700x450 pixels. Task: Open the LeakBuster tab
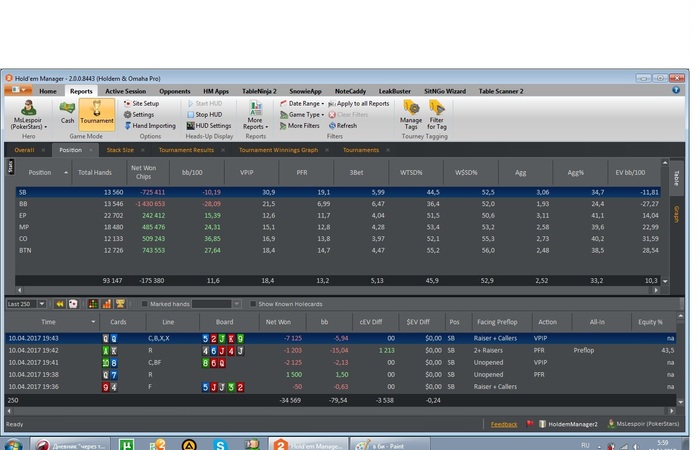pos(395,91)
